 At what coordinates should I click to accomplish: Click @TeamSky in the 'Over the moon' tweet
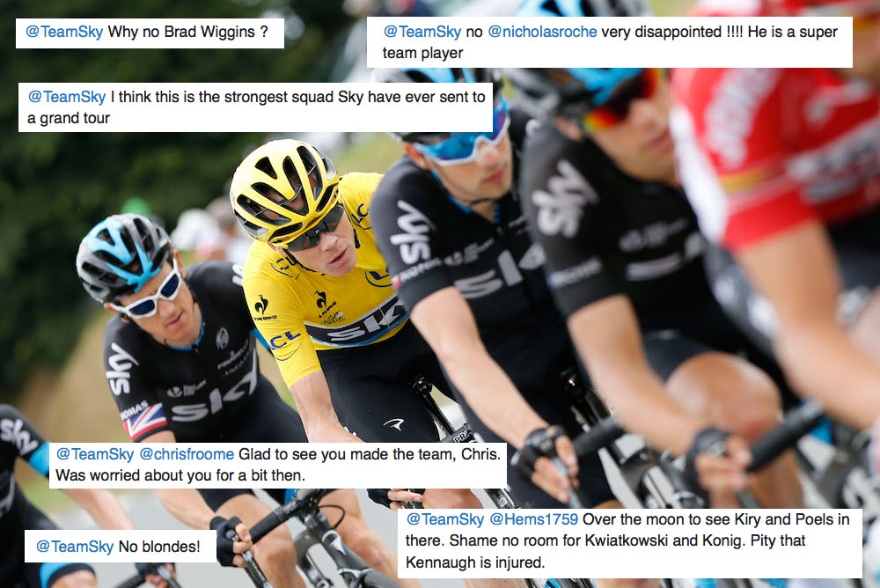point(445,519)
